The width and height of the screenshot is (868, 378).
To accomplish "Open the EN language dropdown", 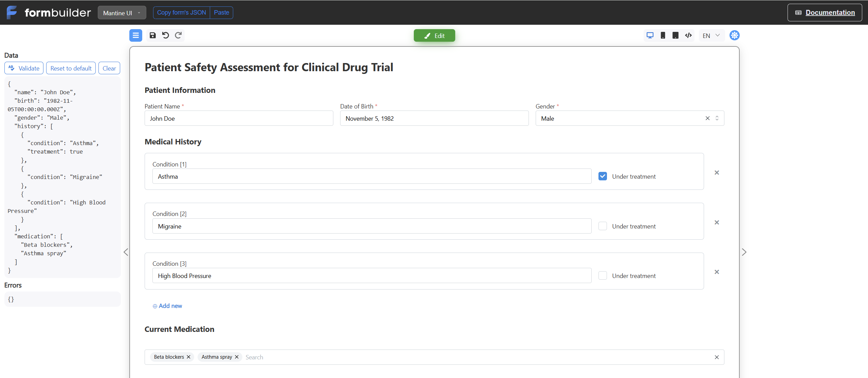I will [x=712, y=36].
